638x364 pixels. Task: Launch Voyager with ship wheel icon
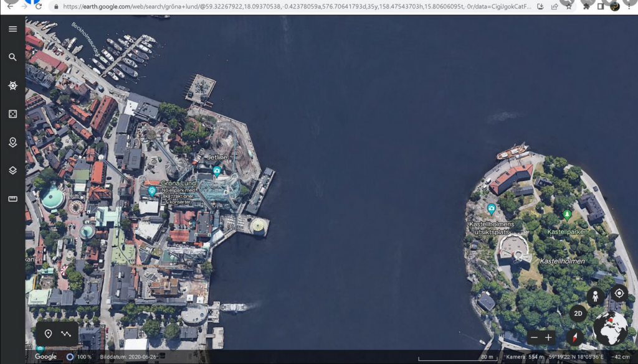[12, 86]
